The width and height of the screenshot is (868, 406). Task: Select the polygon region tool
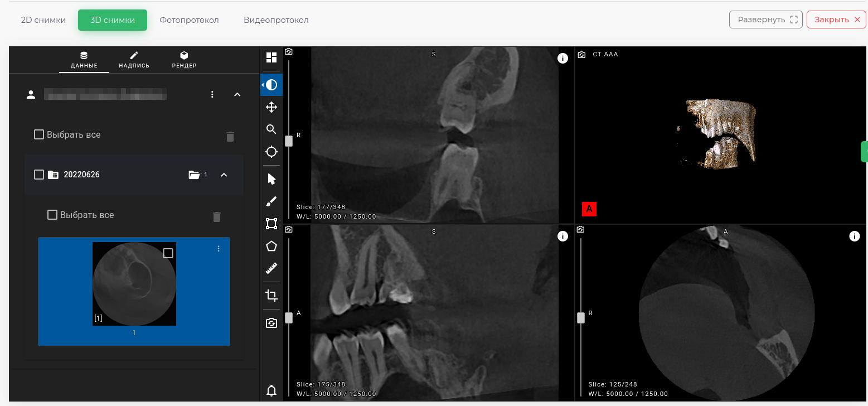[x=271, y=246]
